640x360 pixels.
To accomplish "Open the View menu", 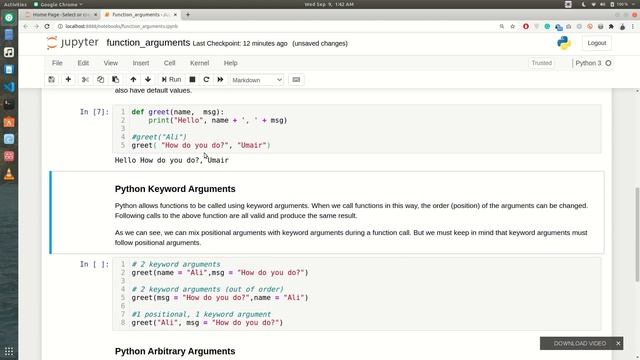I will [111, 63].
